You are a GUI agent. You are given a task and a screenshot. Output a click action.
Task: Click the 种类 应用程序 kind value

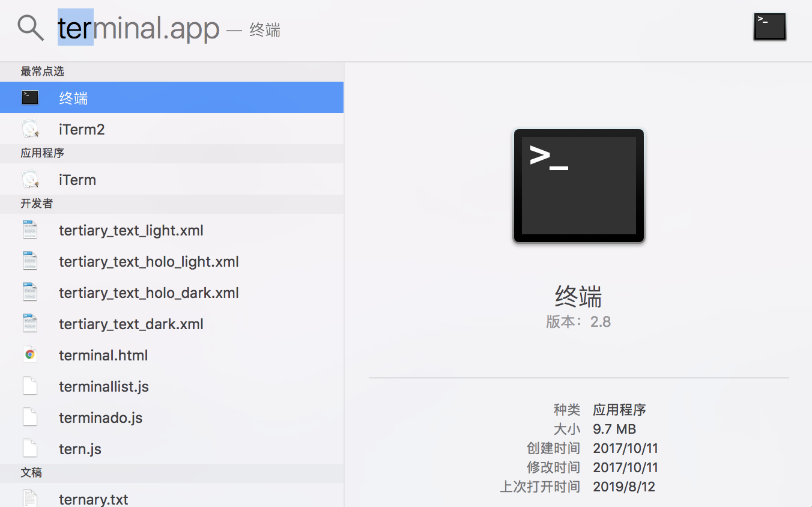(619, 410)
